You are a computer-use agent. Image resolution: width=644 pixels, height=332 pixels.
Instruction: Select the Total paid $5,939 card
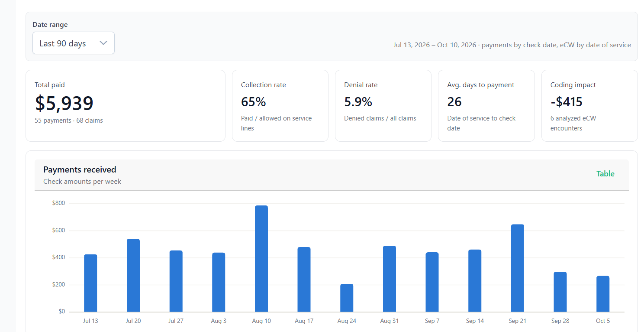[126, 106]
